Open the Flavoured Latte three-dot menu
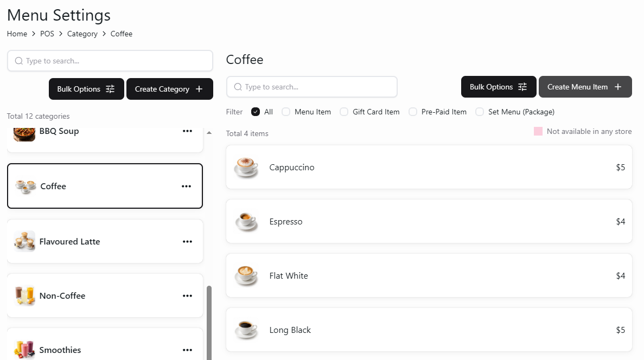The width and height of the screenshot is (644, 360). click(187, 241)
